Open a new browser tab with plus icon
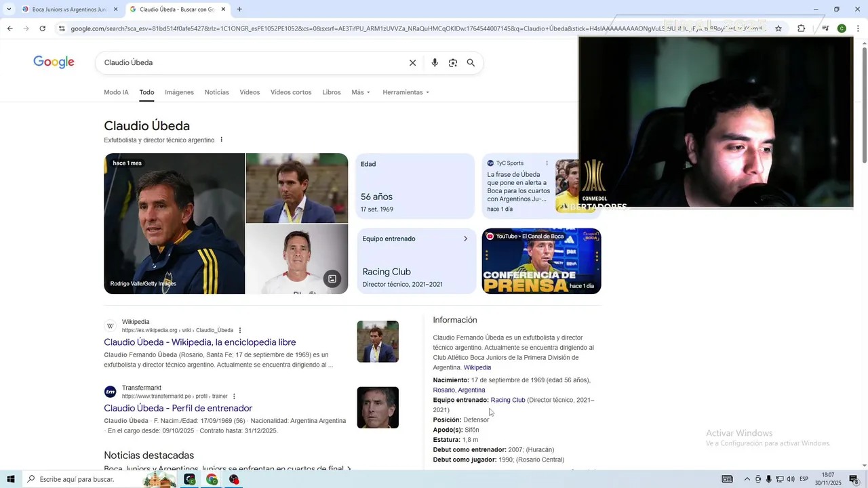This screenshot has height=488, width=868. pos(239,9)
